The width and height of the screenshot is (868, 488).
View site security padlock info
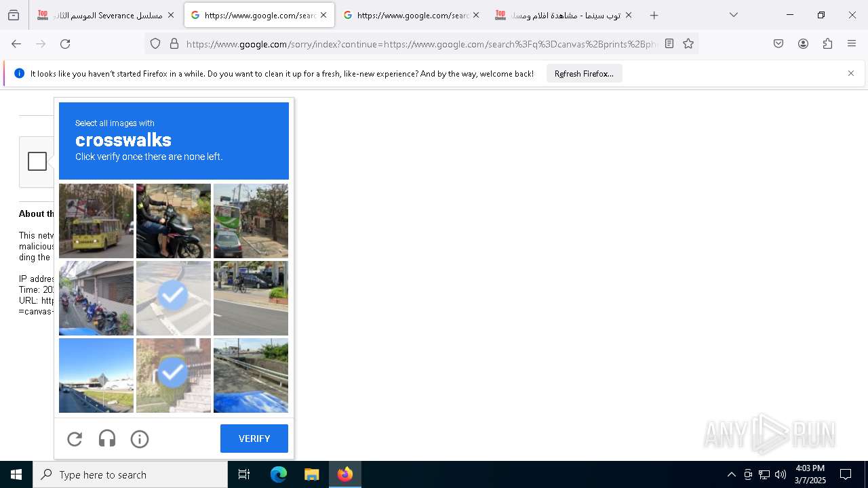coord(174,43)
